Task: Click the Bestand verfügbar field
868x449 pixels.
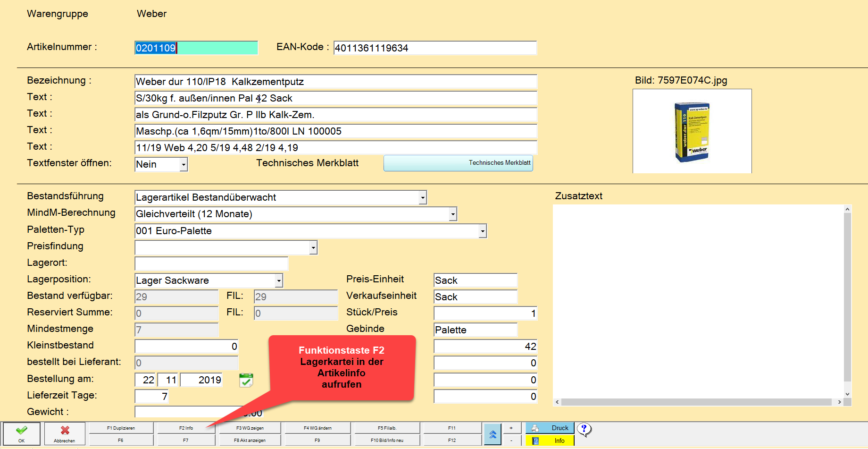Action: click(x=176, y=297)
